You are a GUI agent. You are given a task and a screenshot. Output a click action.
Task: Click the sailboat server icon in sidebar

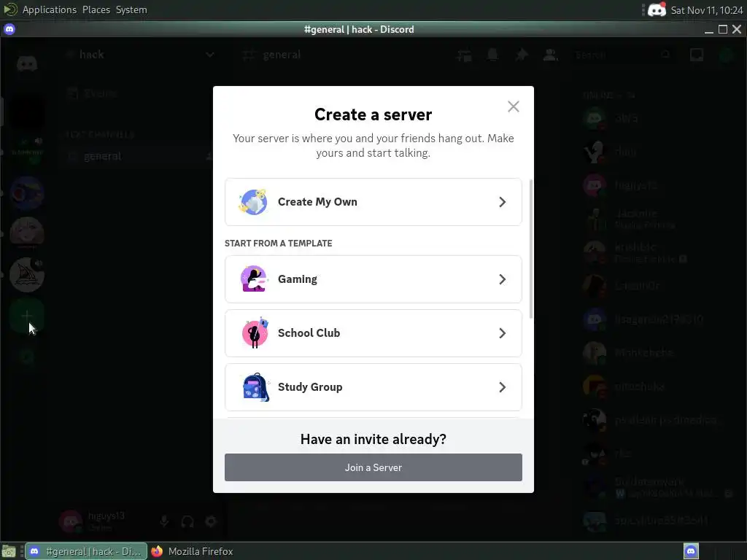[27, 275]
